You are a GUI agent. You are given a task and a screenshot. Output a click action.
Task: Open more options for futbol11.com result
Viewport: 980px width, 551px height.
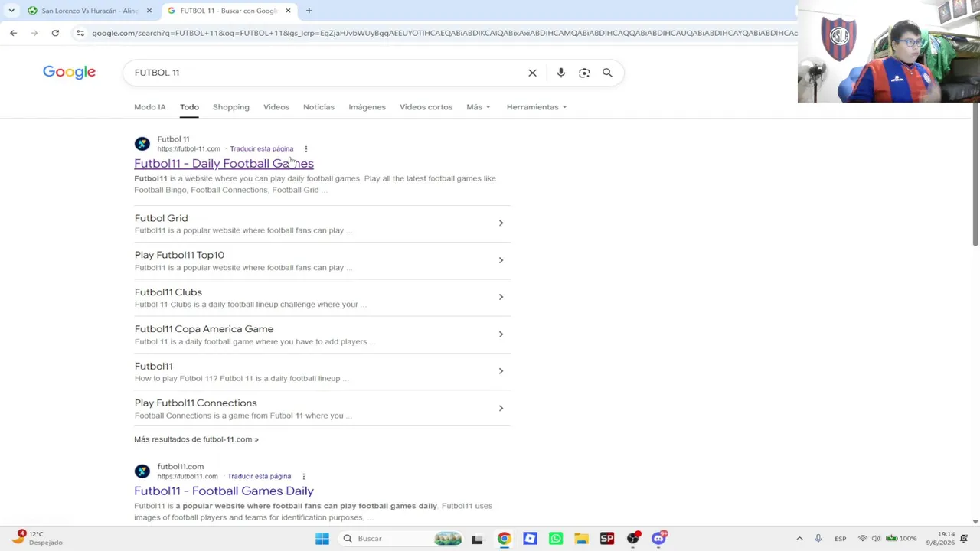pos(303,476)
